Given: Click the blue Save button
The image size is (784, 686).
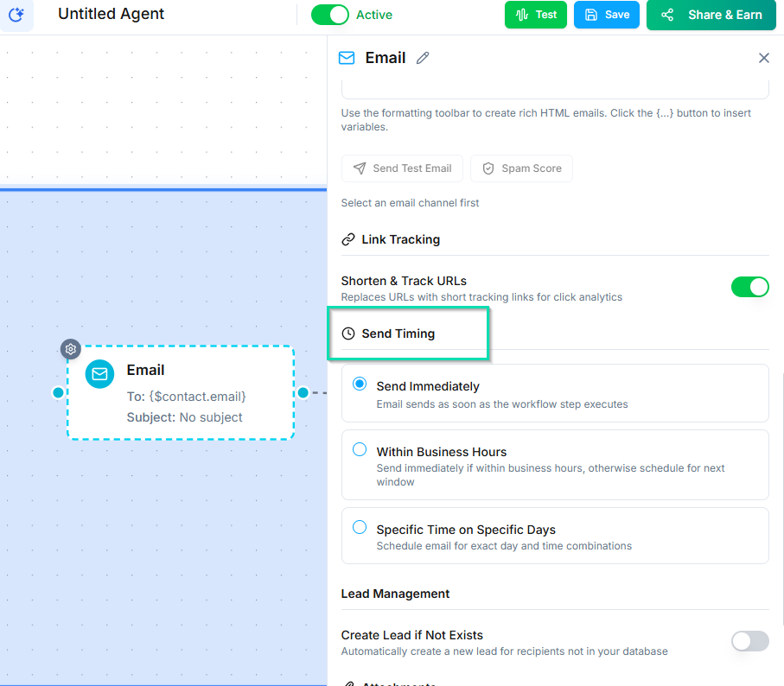Looking at the screenshot, I should pos(606,15).
